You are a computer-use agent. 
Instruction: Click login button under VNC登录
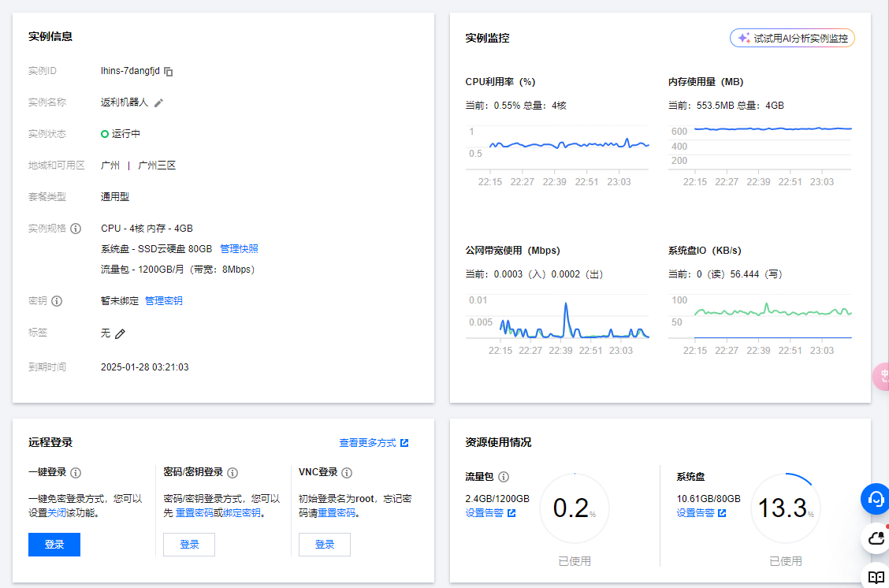coord(324,545)
